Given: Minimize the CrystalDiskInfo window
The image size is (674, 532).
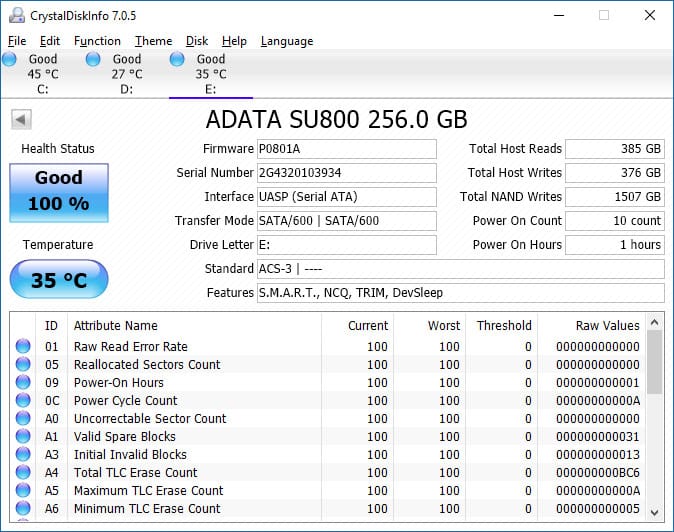Looking at the screenshot, I should click(x=559, y=15).
